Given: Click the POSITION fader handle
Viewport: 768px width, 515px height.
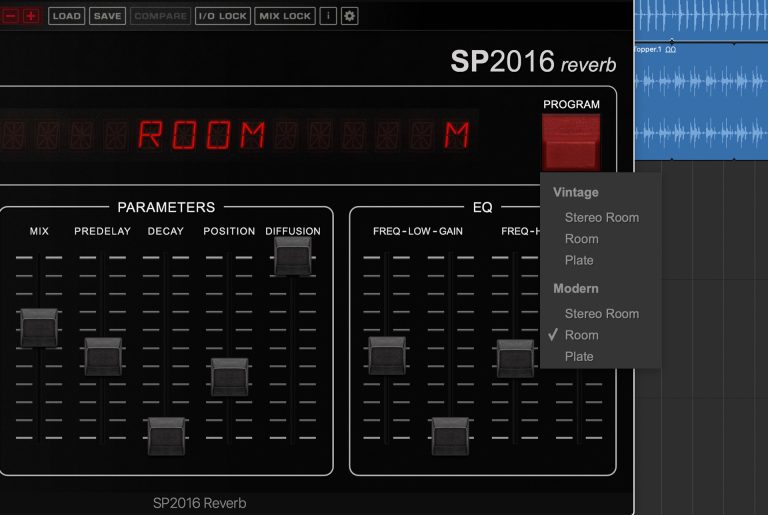Looking at the screenshot, I should (229, 376).
